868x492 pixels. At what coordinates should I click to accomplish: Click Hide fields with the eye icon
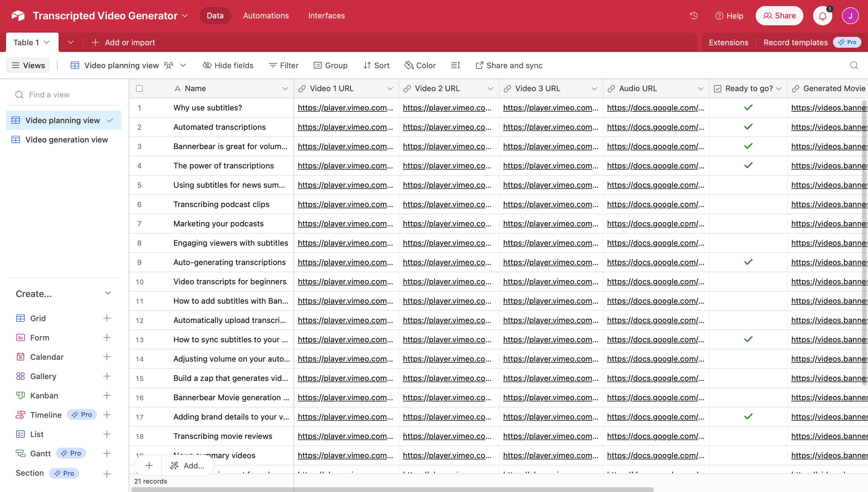pyautogui.click(x=228, y=65)
